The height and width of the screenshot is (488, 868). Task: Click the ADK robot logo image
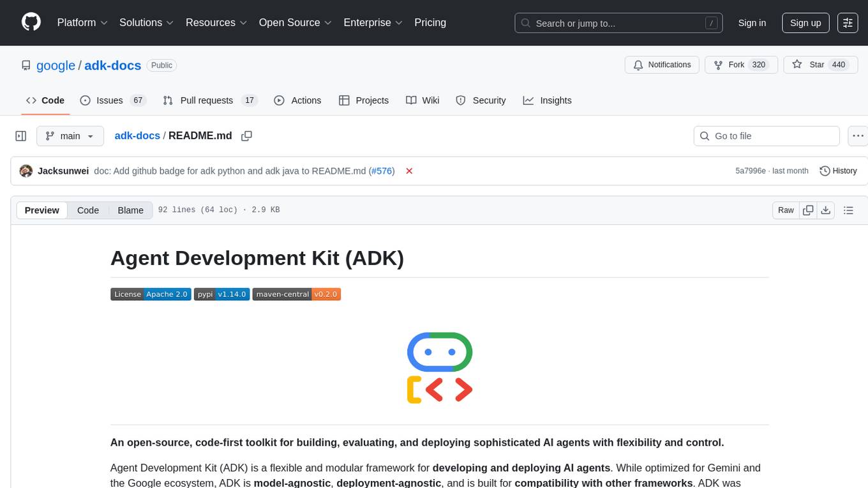coord(440,368)
